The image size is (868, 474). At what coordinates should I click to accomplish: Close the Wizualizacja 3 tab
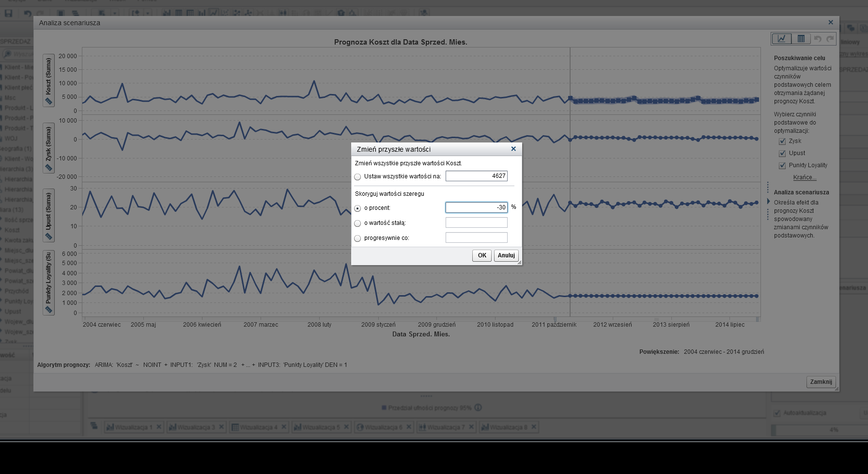221,427
